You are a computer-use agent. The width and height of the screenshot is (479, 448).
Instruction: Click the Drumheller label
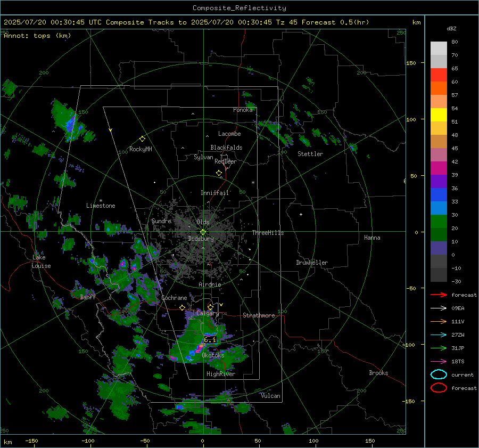click(312, 263)
